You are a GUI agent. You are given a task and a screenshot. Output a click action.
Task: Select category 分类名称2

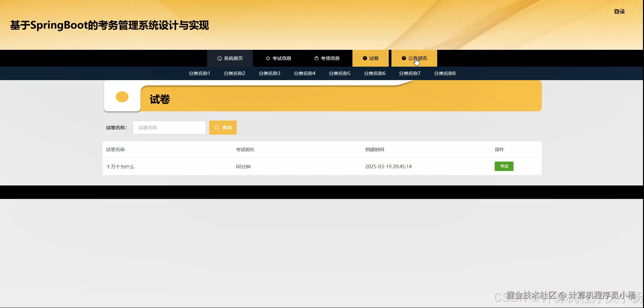pyautogui.click(x=234, y=73)
